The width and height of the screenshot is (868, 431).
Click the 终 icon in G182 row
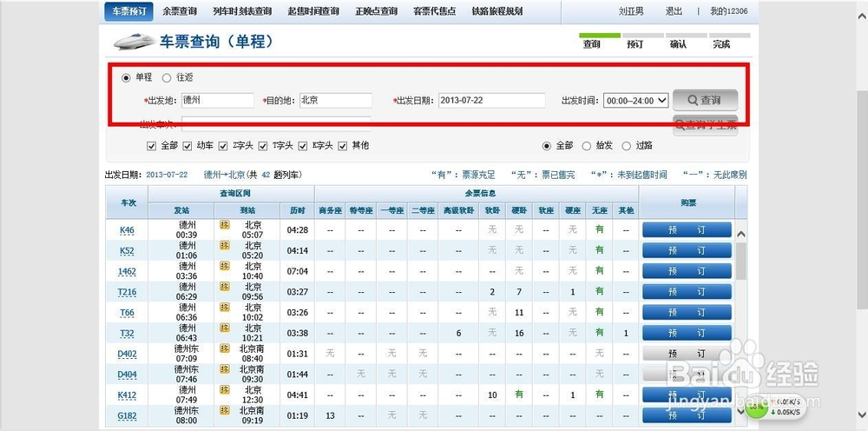coord(224,410)
